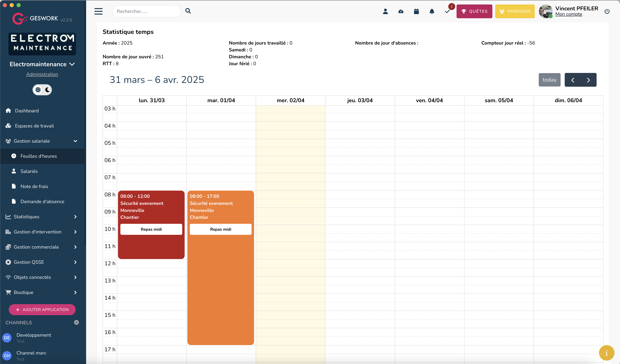The width and height of the screenshot is (620, 364).
Task: Click the search magnifier icon
Action: pyautogui.click(x=188, y=11)
